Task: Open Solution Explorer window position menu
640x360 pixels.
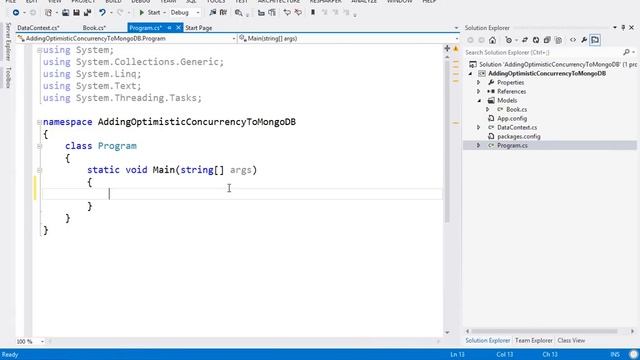Action: tap(615, 28)
